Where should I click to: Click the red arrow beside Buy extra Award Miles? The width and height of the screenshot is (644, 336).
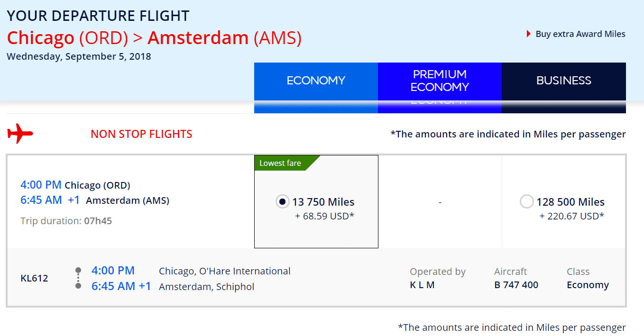[529, 34]
